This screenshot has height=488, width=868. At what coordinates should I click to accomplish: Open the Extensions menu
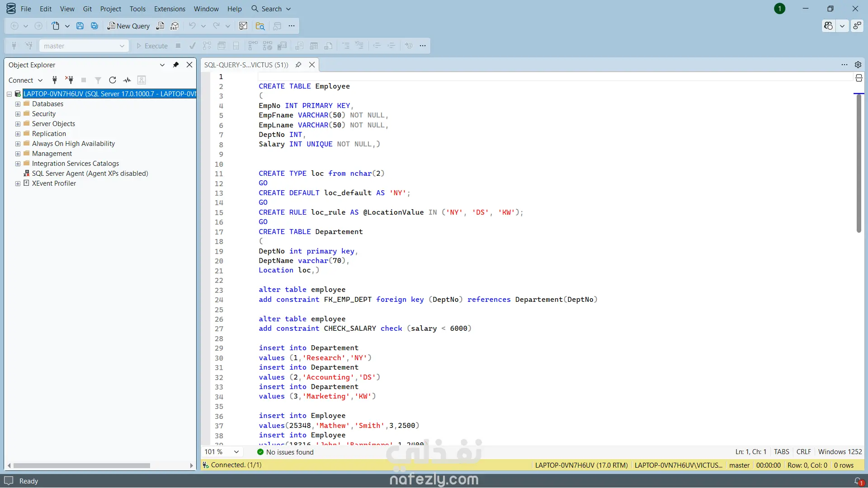[170, 9]
